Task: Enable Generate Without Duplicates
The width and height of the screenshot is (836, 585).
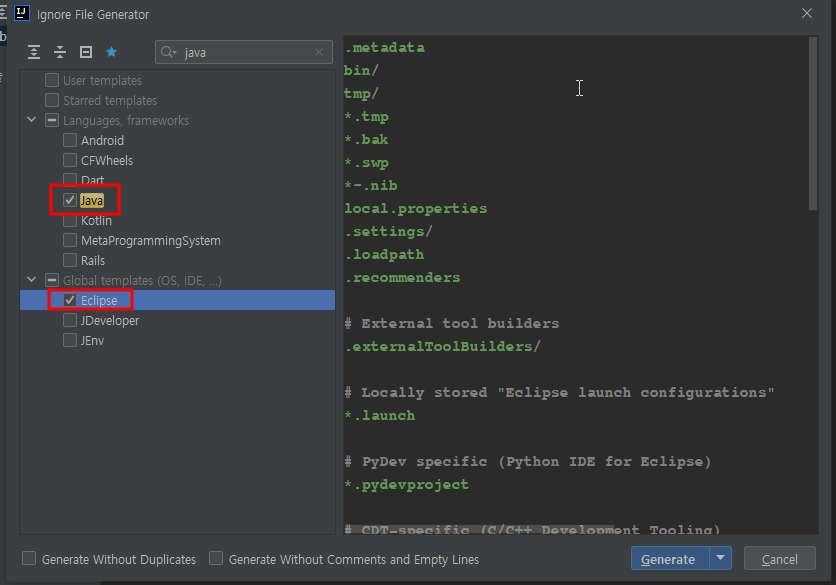Action: coord(29,558)
